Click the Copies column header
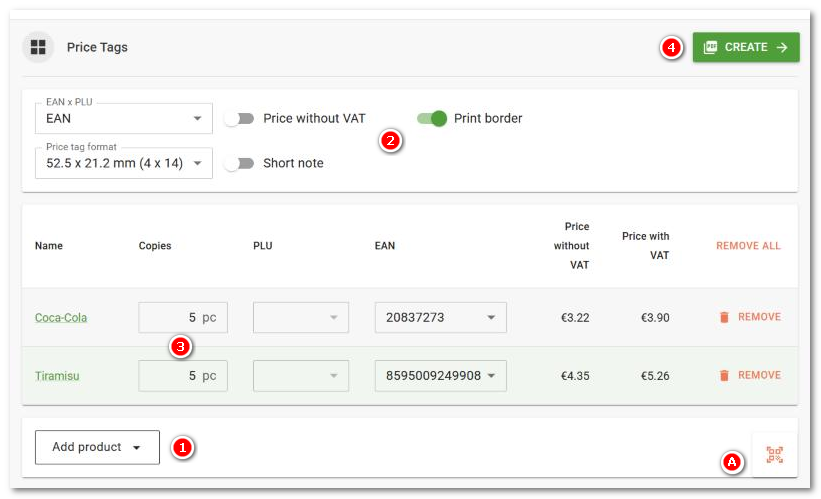 (x=155, y=246)
